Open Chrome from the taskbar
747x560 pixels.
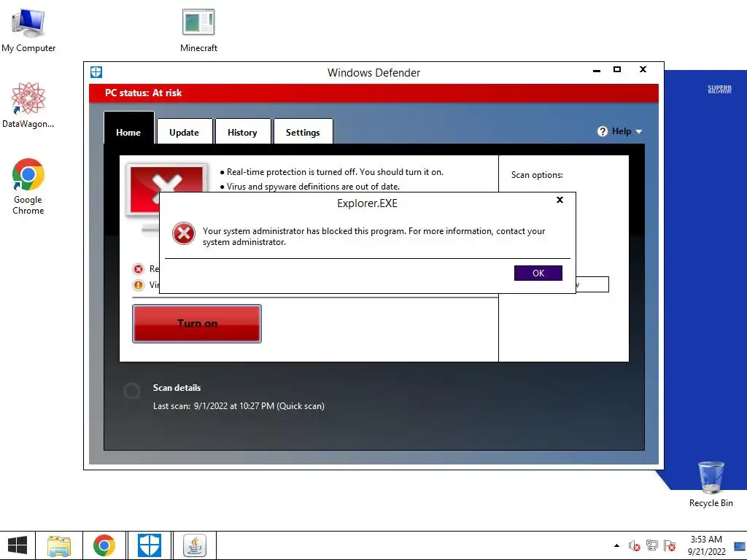click(104, 545)
